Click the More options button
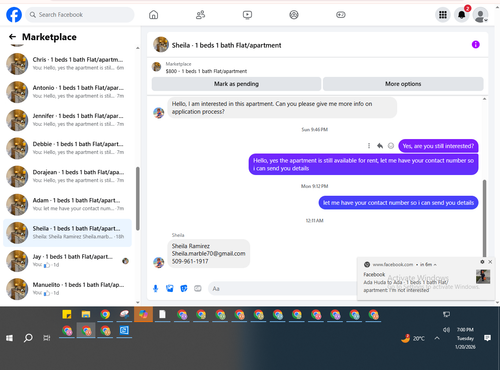The width and height of the screenshot is (500, 370). (x=403, y=84)
